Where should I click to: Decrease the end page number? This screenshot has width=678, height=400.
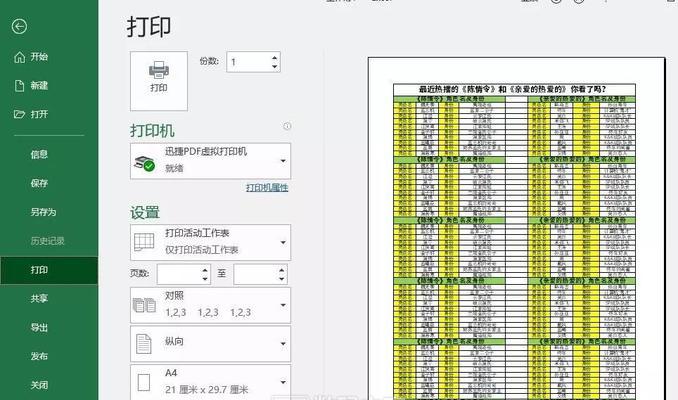[x=282, y=279]
